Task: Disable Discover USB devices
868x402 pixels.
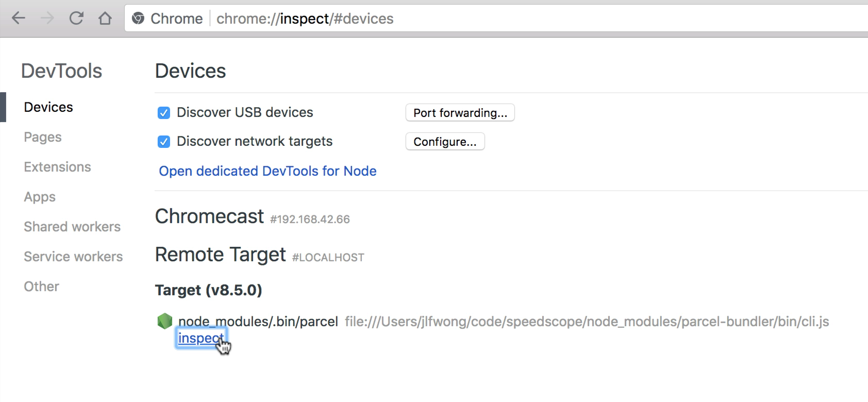Action: click(x=163, y=112)
